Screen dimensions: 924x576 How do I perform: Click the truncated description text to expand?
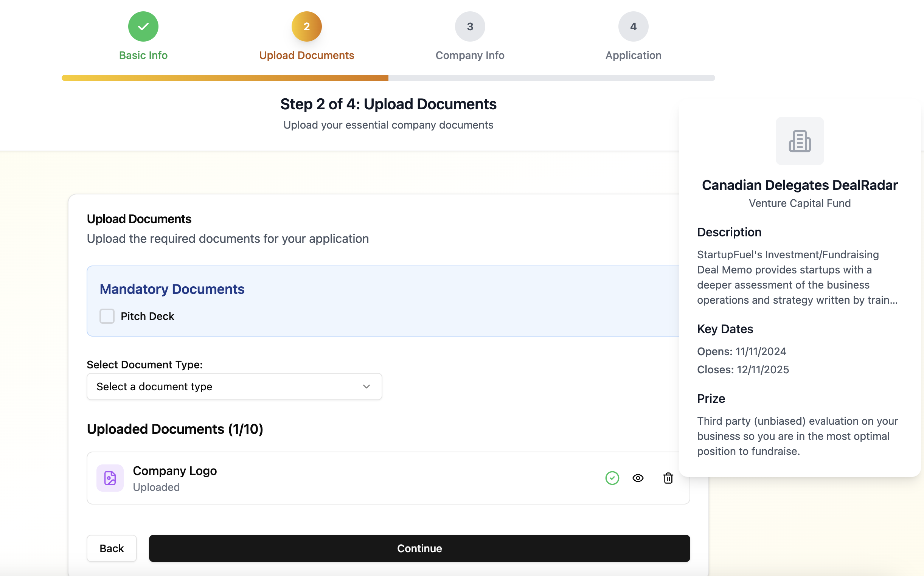point(797,277)
